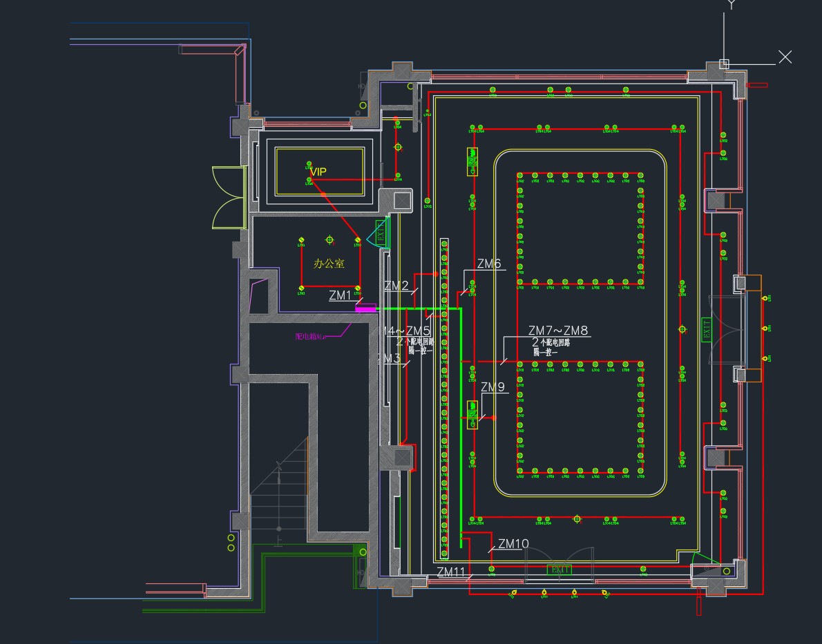Select the EXIT sign beside the office

[x=380, y=233]
